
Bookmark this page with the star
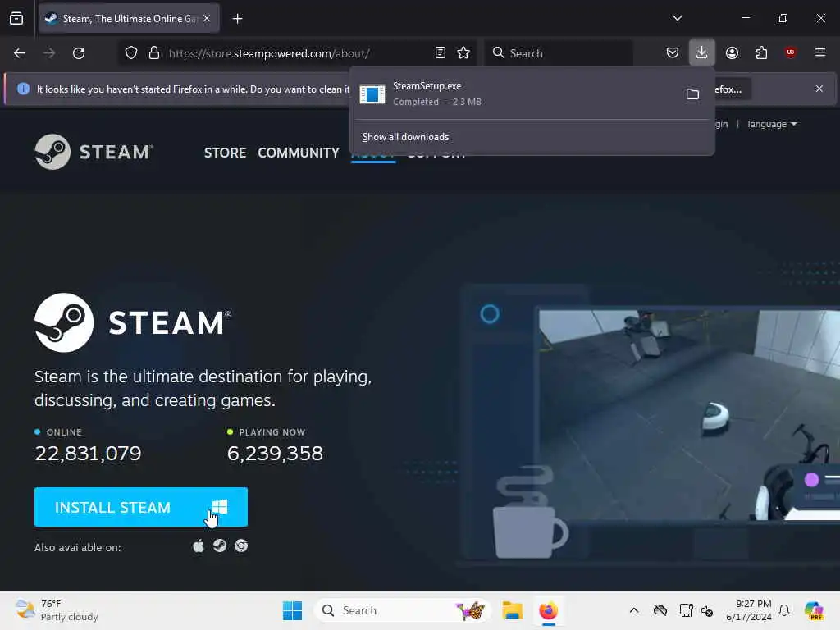coord(463,52)
